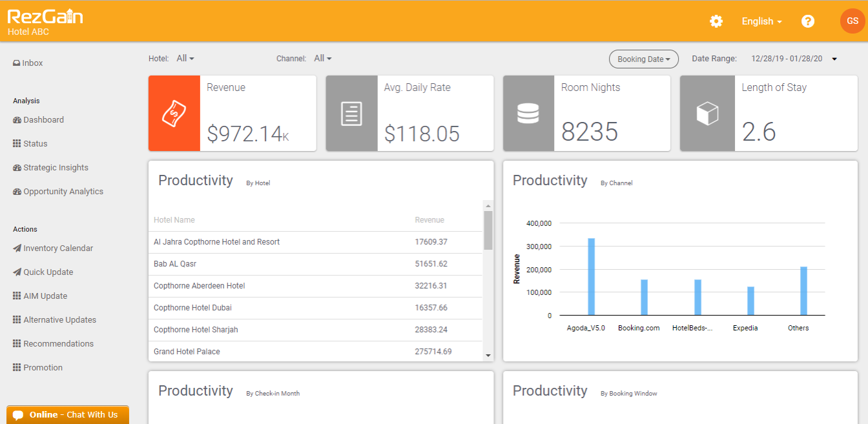Open the English language dropdown
This screenshot has width=868, height=424.
pos(762,21)
